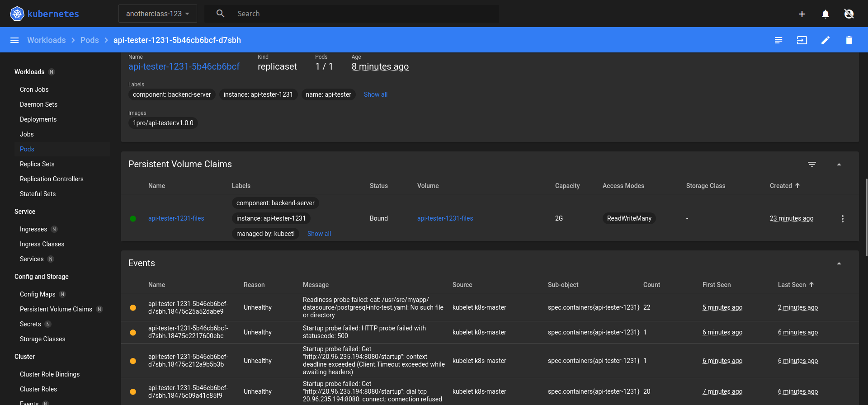Open the anotherclass-123 namespace dropdown
This screenshot has width=868, height=405.
pyautogui.click(x=158, y=14)
